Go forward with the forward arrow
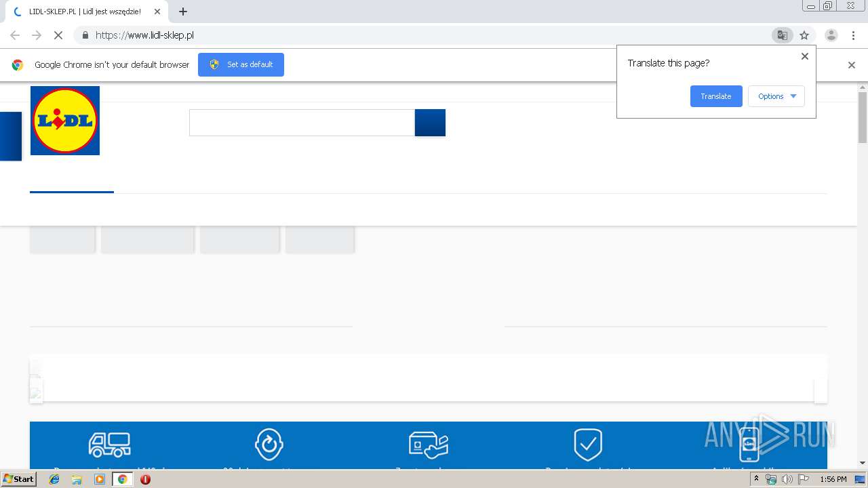This screenshot has height=488, width=868. 37,35
